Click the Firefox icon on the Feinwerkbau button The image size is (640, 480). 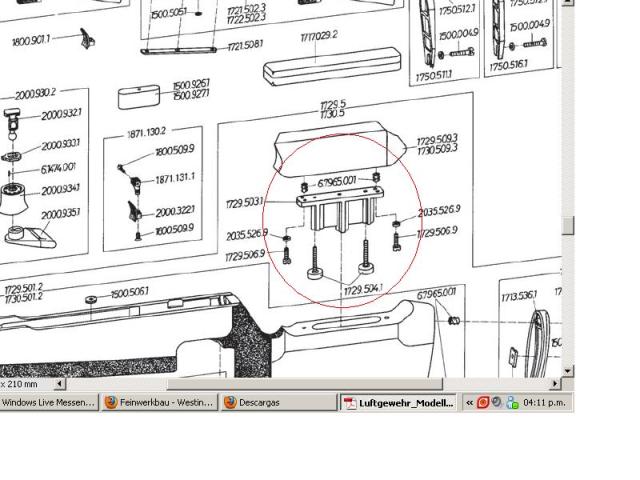pos(112,403)
